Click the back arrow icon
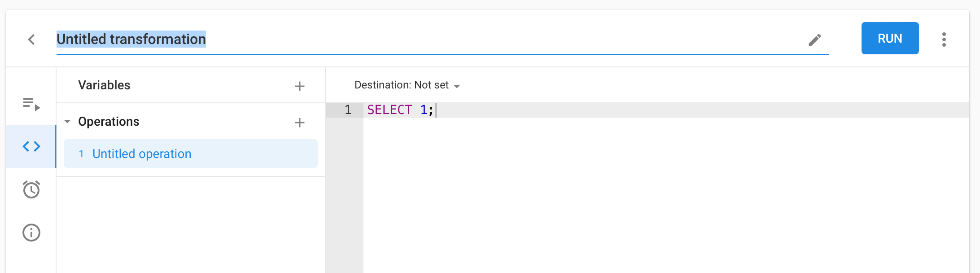Screen dimensions: 980x273 pyautogui.click(x=31, y=40)
